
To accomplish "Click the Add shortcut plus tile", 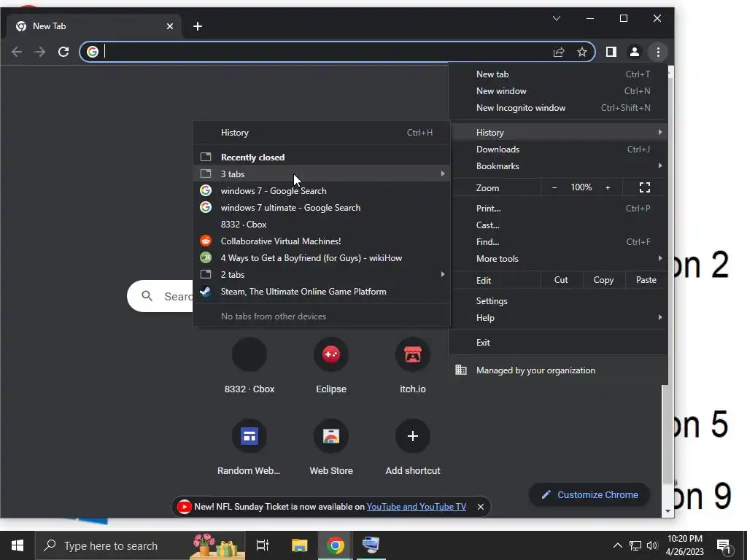I will [413, 447].
